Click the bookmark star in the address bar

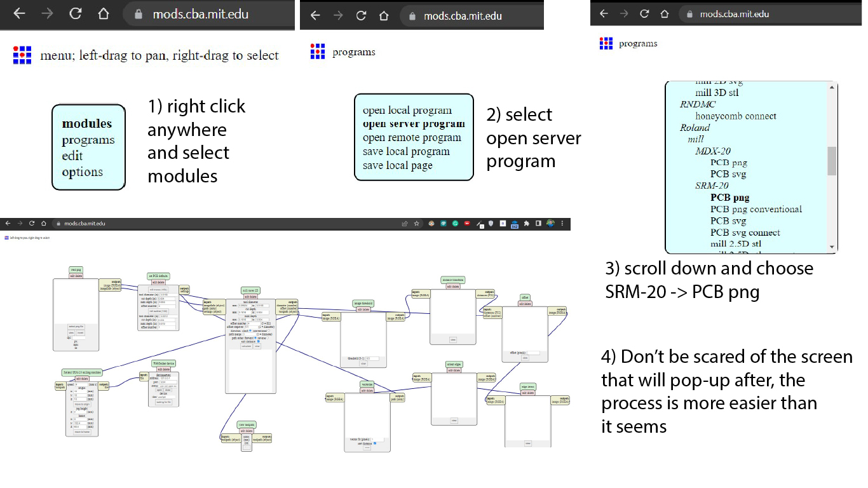point(416,224)
